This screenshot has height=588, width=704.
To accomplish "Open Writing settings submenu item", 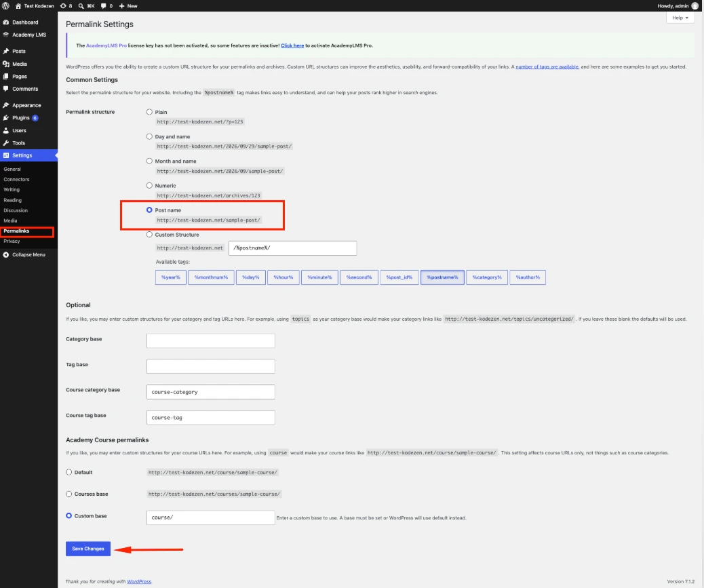I will pos(12,190).
